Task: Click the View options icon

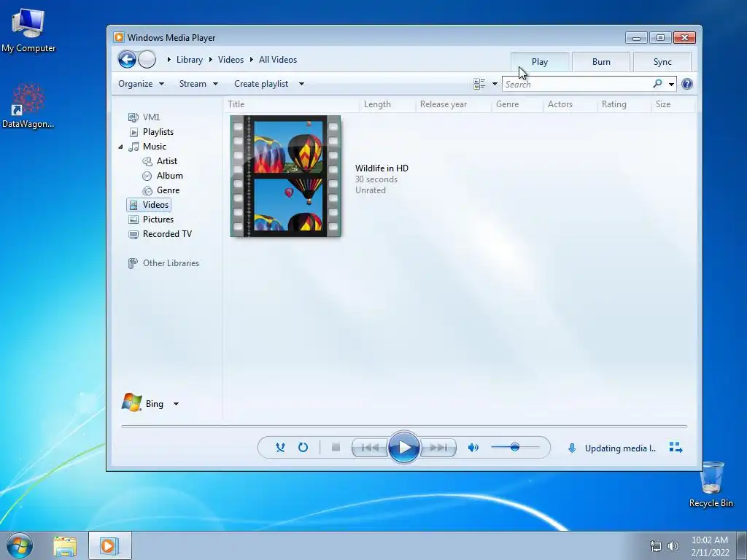Action: (479, 85)
